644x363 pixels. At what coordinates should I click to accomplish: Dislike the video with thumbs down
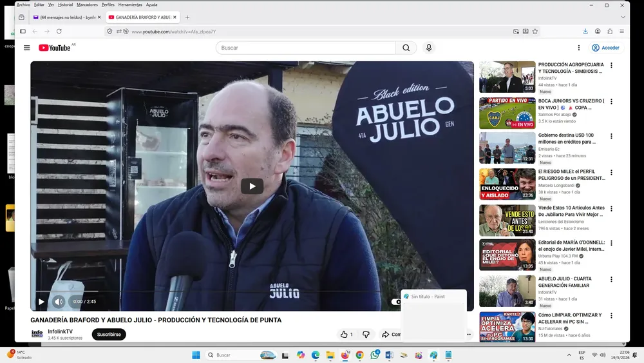click(366, 334)
